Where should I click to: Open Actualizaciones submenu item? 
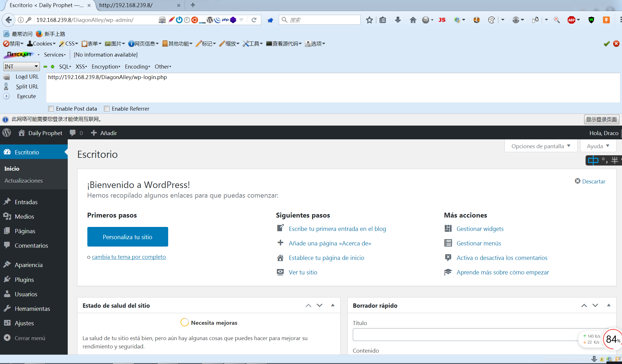coord(24,181)
